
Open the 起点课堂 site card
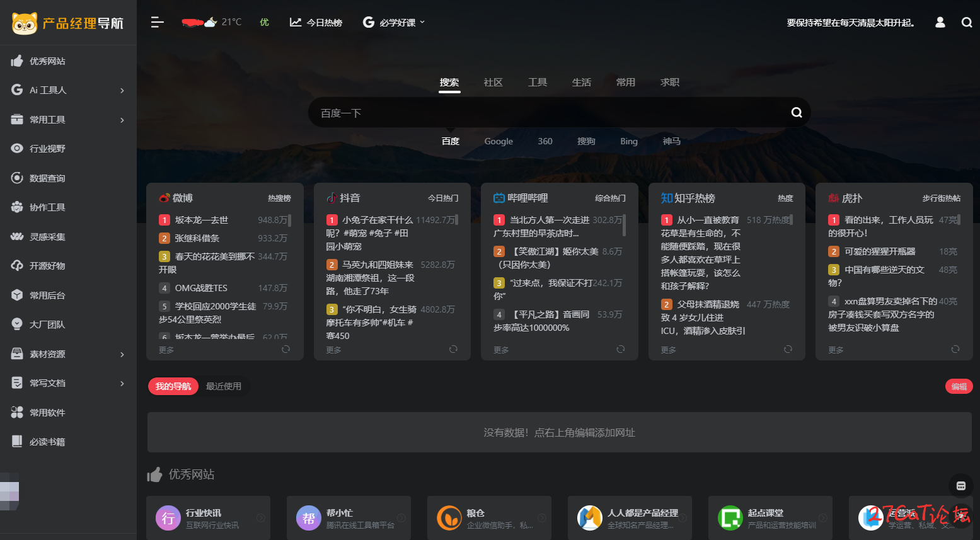(x=770, y=518)
